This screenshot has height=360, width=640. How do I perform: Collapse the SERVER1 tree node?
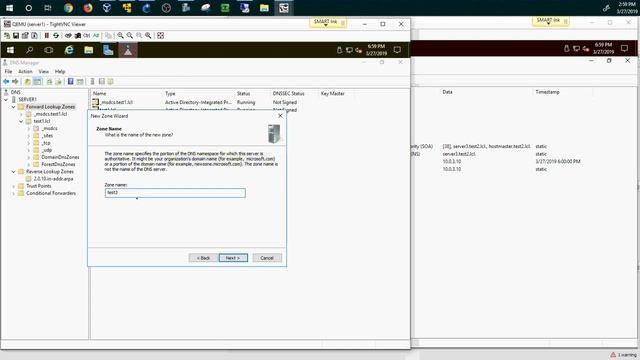[x=6, y=99]
